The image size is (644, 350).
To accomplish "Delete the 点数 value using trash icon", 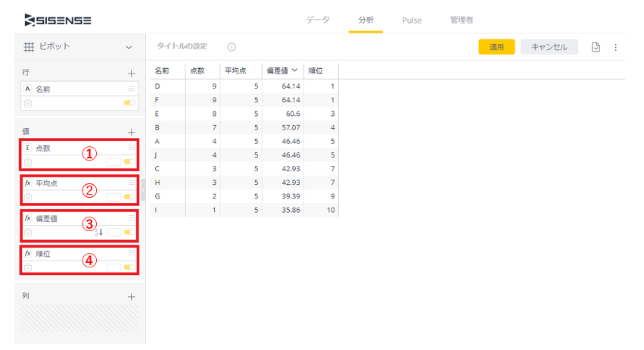I will tap(28, 162).
